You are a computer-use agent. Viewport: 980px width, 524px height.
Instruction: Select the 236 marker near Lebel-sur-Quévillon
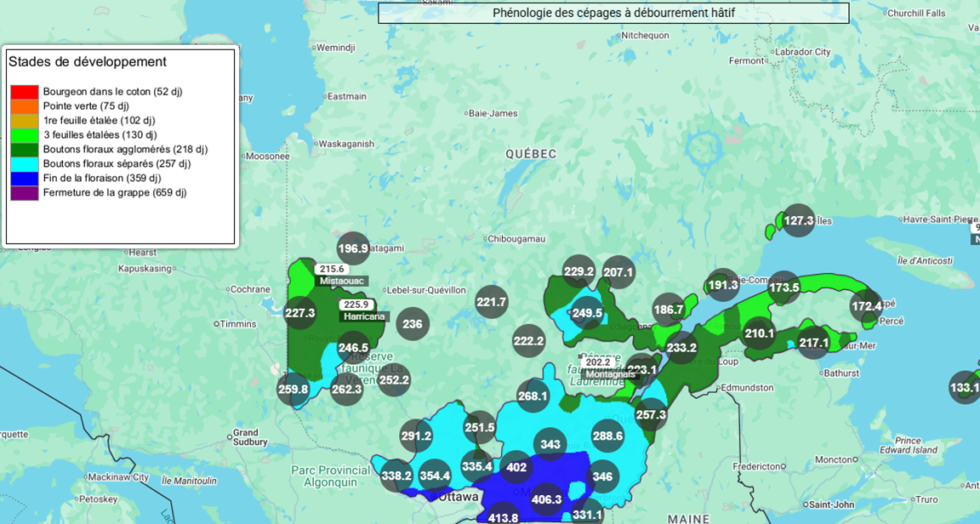tap(413, 324)
